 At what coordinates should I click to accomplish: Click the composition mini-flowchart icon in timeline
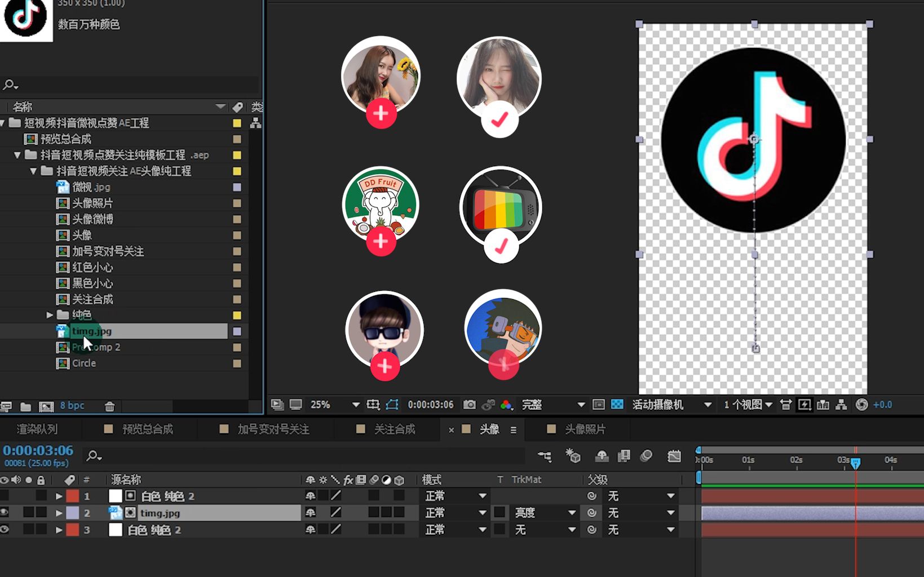545,456
